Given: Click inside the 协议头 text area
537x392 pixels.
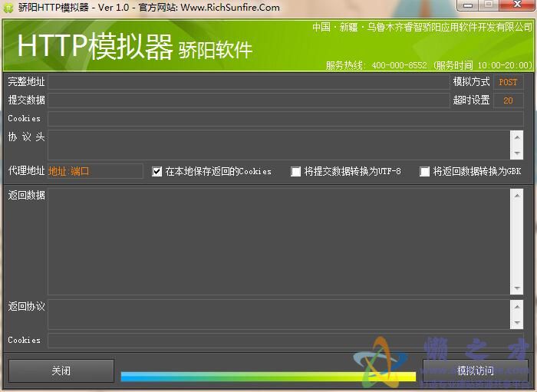Looking at the screenshot, I should point(279,145).
